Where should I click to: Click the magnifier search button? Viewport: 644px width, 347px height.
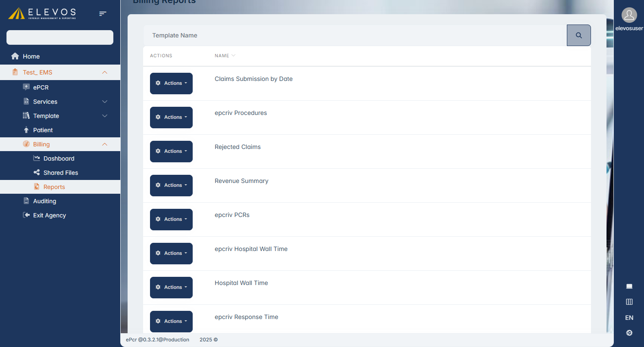point(578,35)
